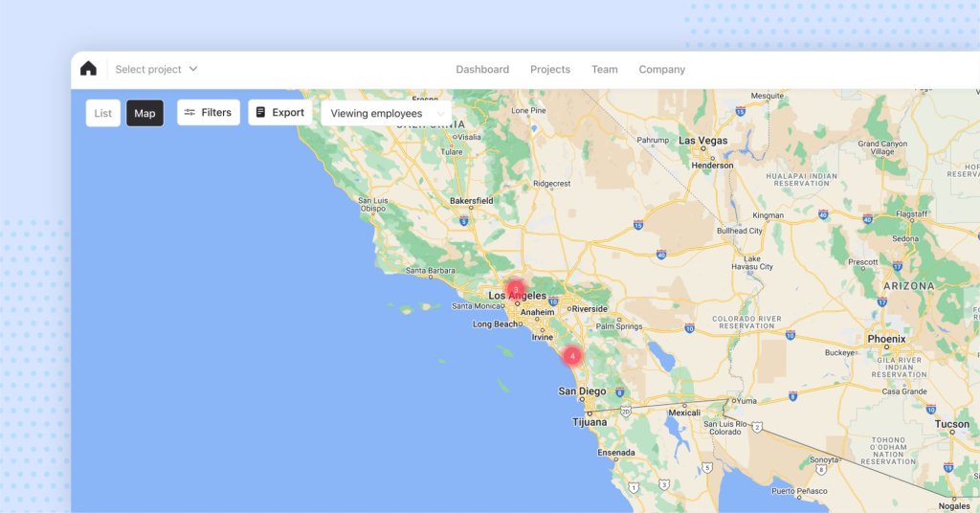Screen dimensions: 980x513
Task: Click the Flagstaff label on the map
Action: (x=911, y=213)
